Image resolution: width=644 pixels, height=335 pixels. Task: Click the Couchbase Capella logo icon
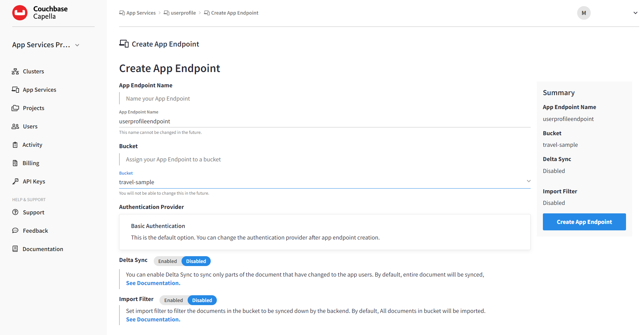20,13
